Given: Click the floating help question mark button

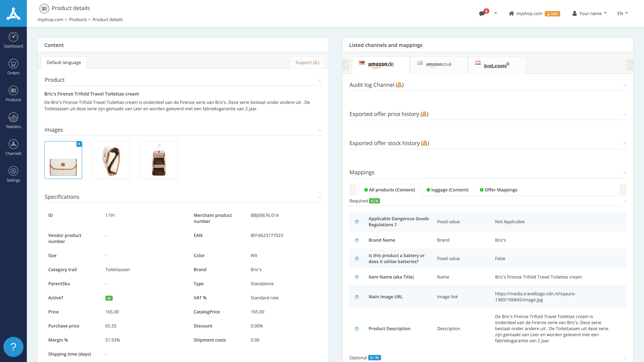Looking at the screenshot, I should pos(13,347).
